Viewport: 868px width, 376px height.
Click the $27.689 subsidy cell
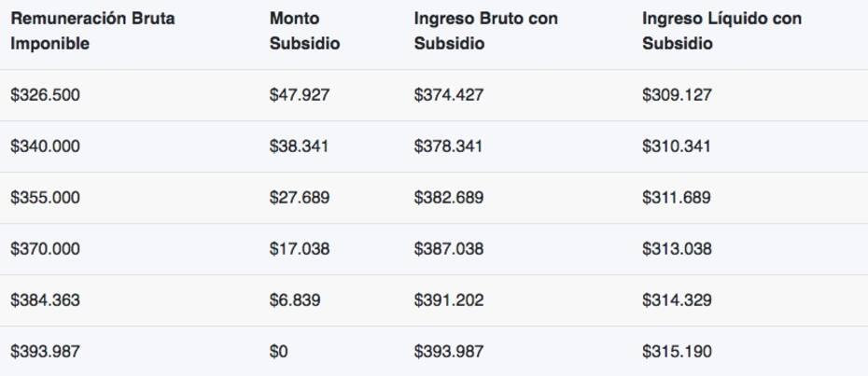300,198
